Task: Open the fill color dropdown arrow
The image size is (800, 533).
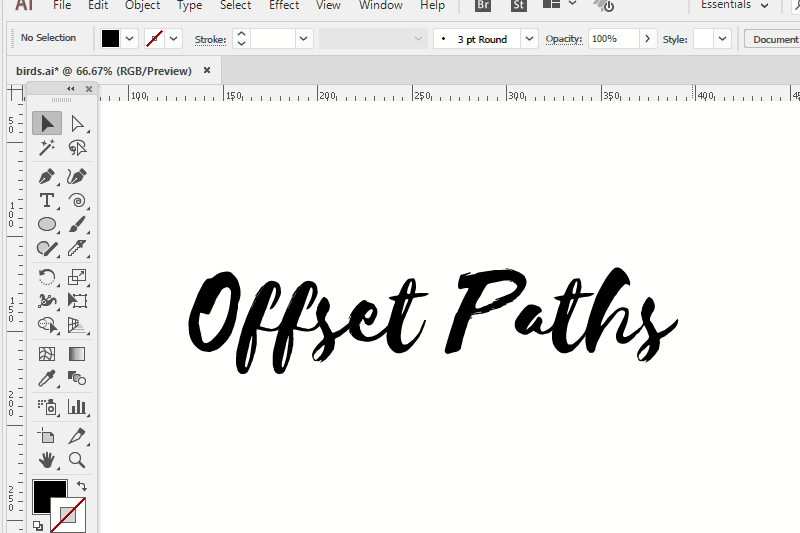Action: [x=130, y=39]
